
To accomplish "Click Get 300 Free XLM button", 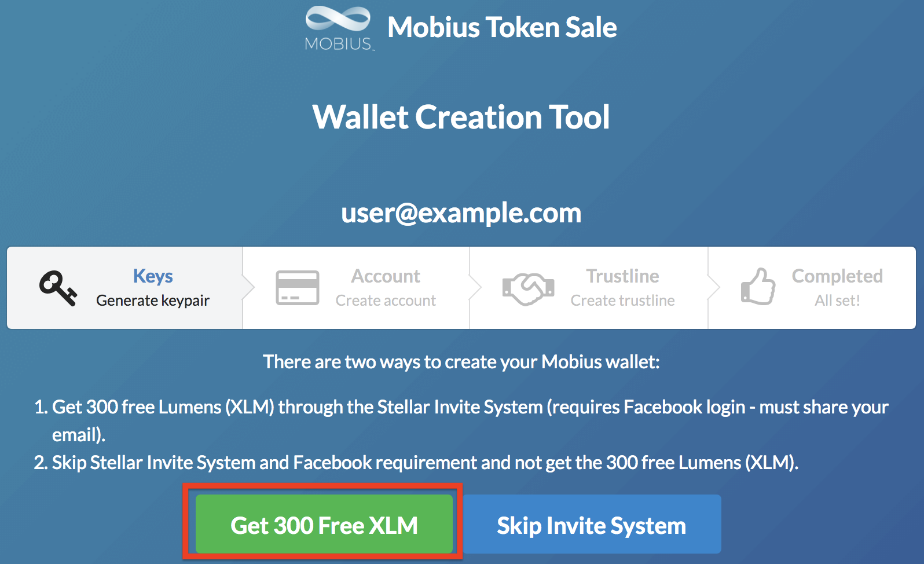I will tap(324, 524).
